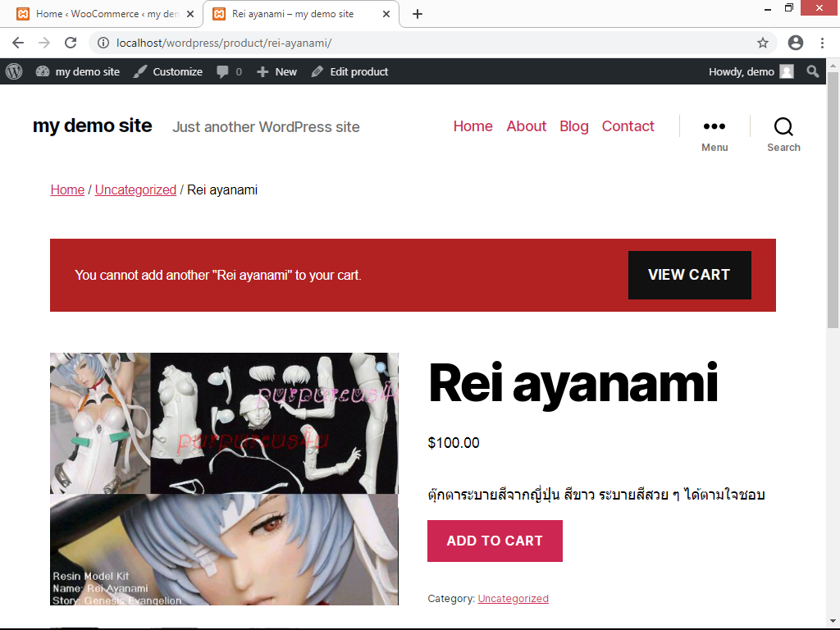
Task: View site information icon in address bar
Action: (x=103, y=43)
